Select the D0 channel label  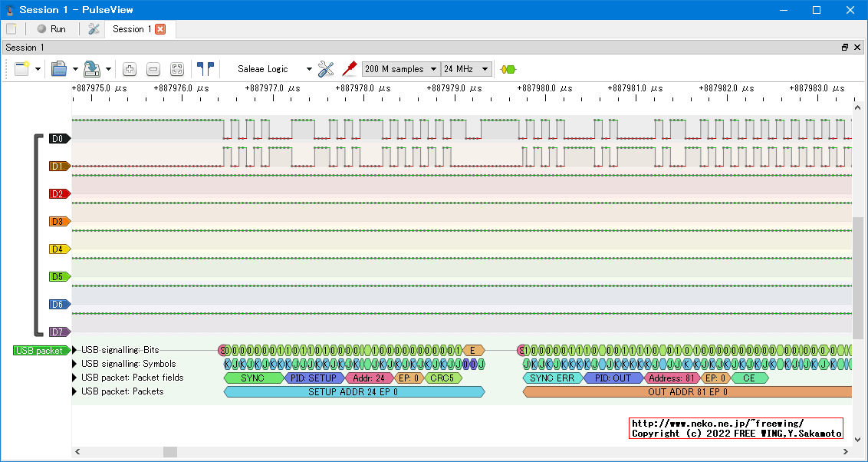click(58, 139)
